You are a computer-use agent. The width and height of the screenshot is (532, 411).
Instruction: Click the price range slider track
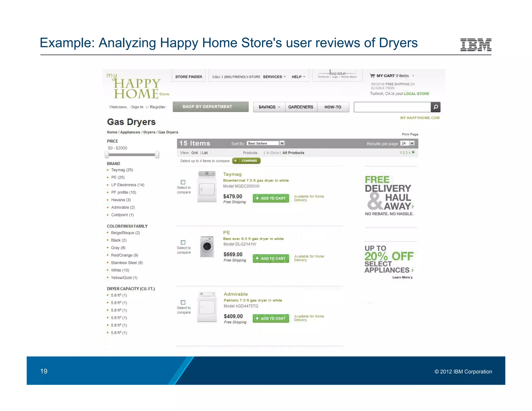pos(132,155)
